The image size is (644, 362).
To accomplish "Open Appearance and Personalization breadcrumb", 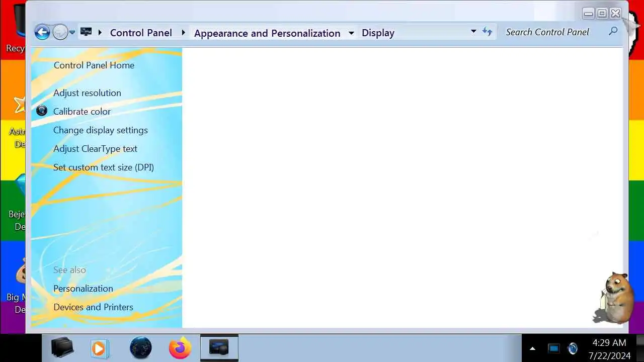I will (x=267, y=33).
